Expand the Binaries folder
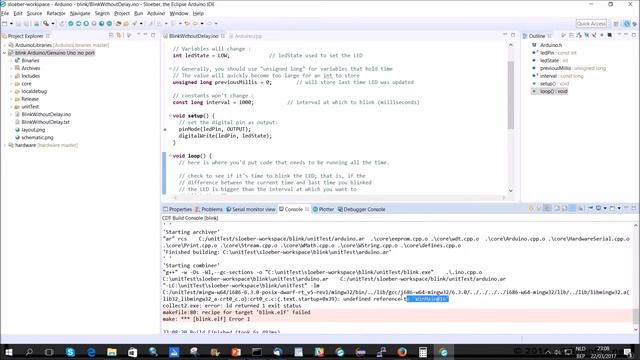Screen dimensions: 640x360 [x=11, y=60]
